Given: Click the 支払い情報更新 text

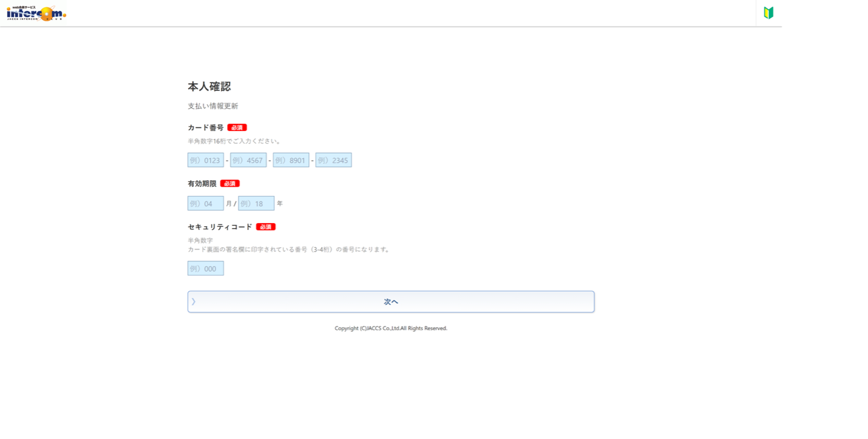Looking at the screenshot, I should [x=213, y=106].
